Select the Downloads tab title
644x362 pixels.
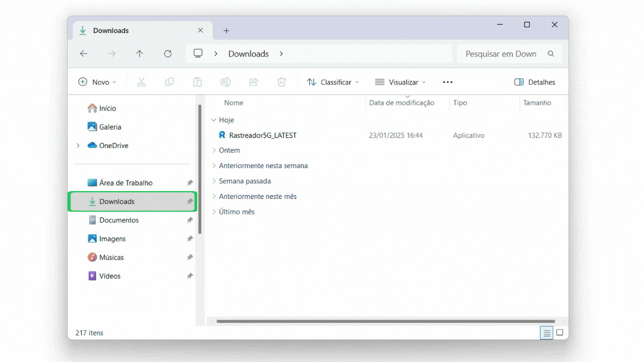tap(111, 30)
